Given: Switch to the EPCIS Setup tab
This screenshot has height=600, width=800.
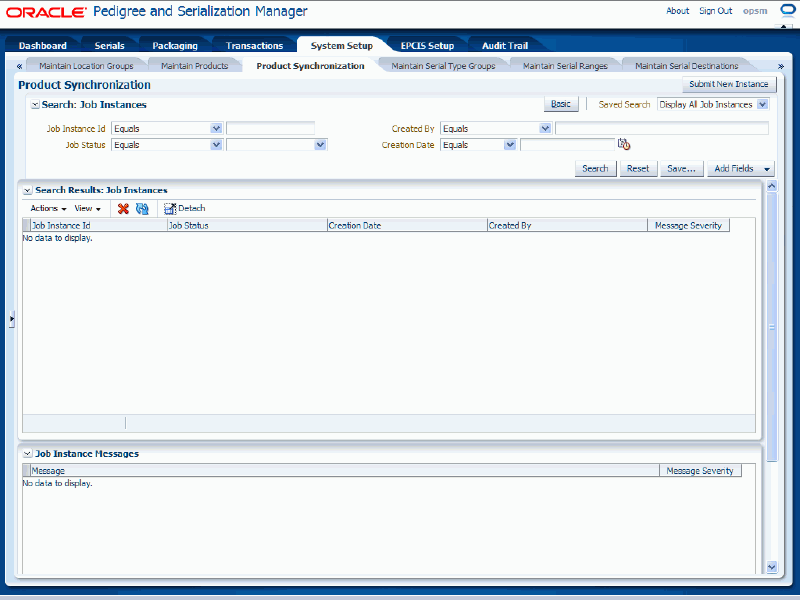Looking at the screenshot, I should click(x=427, y=45).
